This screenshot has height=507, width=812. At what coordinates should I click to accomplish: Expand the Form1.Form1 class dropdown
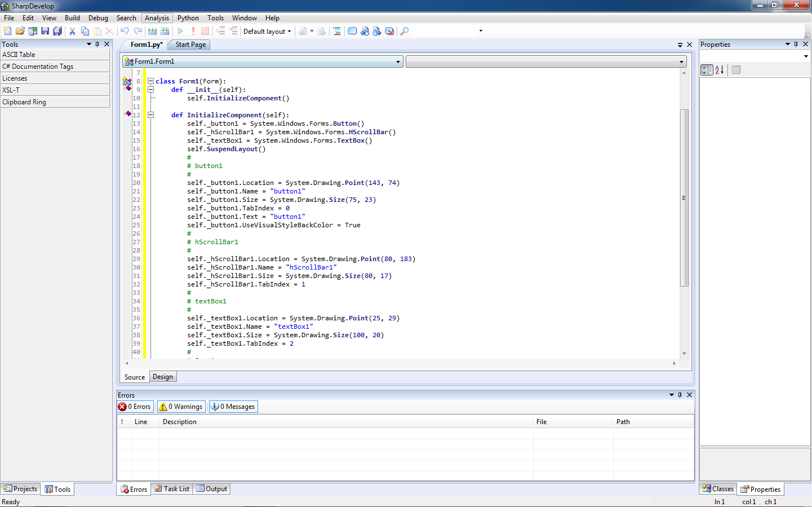[x=398, y=61]
